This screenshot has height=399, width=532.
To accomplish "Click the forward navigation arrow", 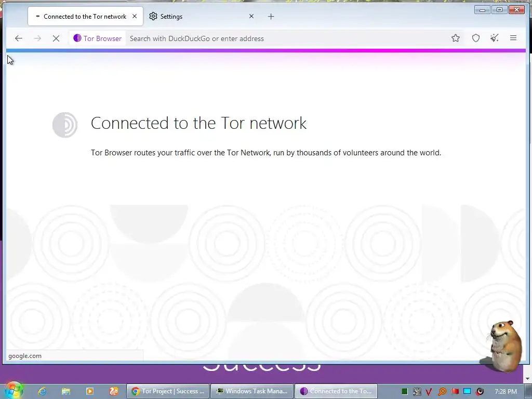I will (37, 38).
